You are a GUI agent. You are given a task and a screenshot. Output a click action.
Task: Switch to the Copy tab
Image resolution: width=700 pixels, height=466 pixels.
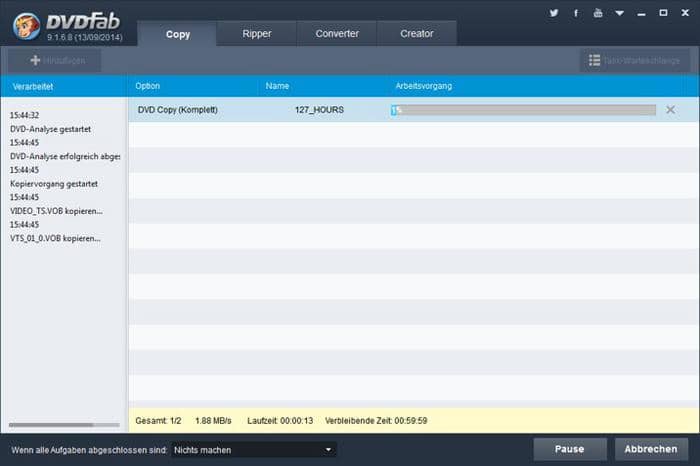178,34
